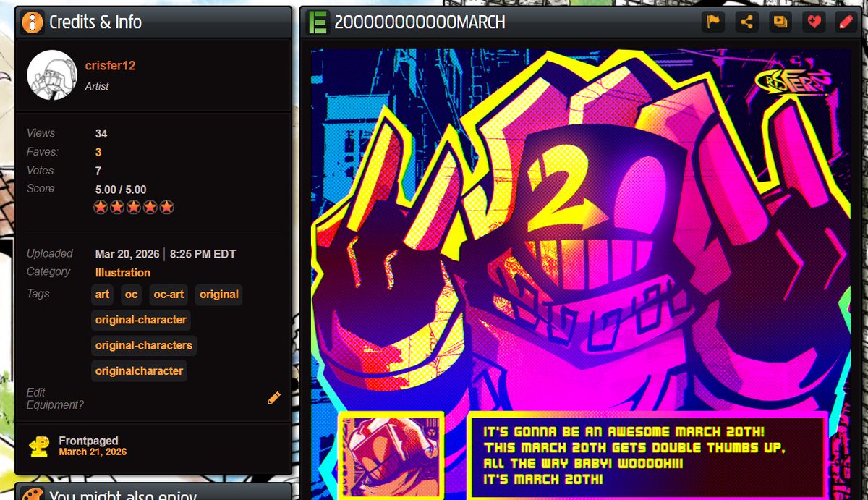
Task: Click the flag report icon
Action: 713,22
